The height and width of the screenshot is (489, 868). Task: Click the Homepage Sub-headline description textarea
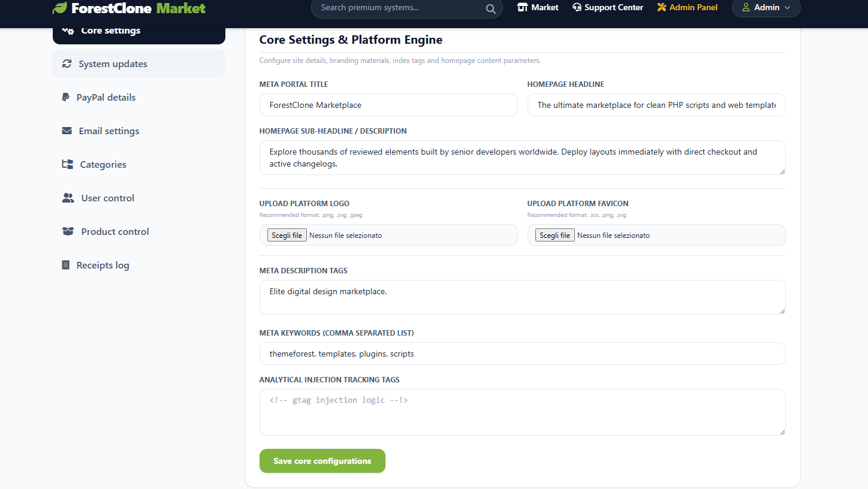[523, 158]
